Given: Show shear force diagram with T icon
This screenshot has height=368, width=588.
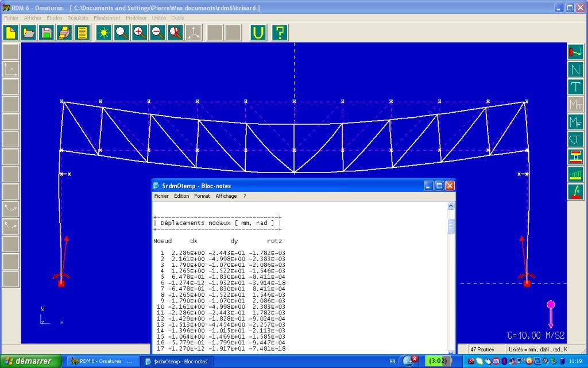Looking at the screenshot, I should click(575, 87).
